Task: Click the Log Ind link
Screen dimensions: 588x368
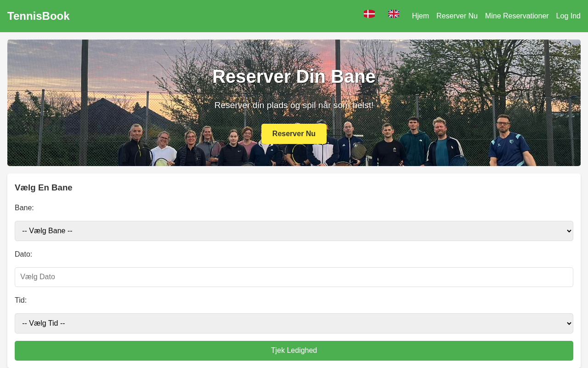Action: click(568, 16)
